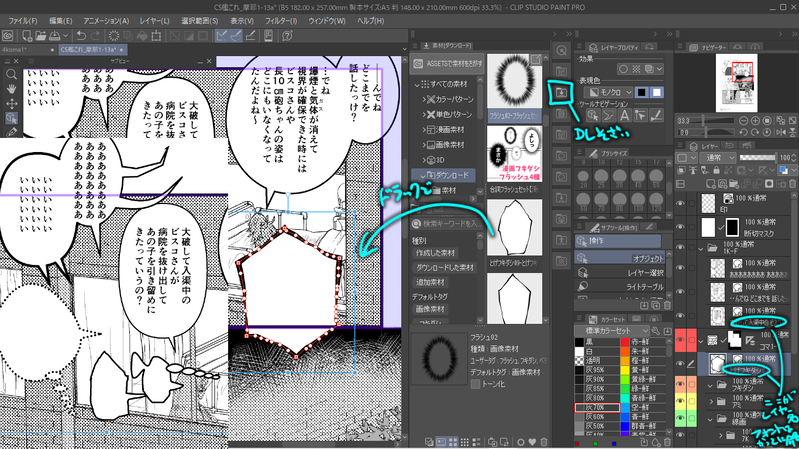This screenshot has width=799, height=449.
Task: Hide the 印 layer via eye icon
Action: (x=680, y=203)
